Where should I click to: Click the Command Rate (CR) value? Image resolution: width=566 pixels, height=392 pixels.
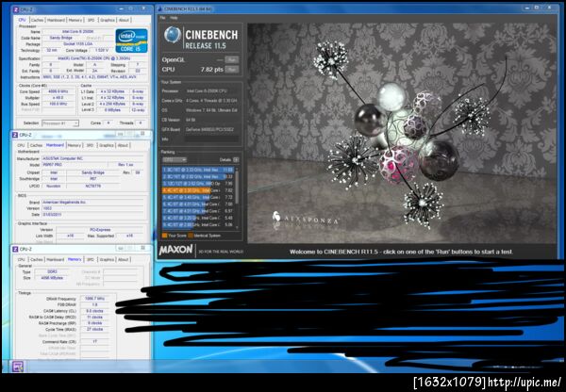coord(94,341)
